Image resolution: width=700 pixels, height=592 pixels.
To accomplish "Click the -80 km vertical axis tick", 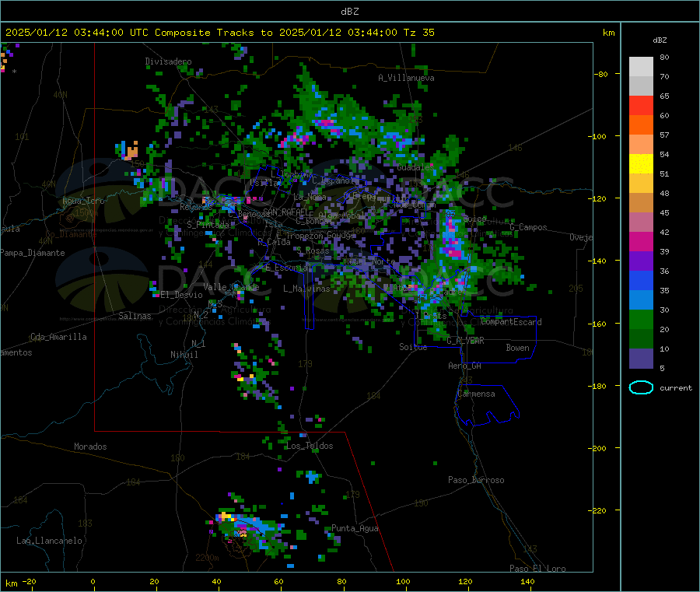I will 602,74.
